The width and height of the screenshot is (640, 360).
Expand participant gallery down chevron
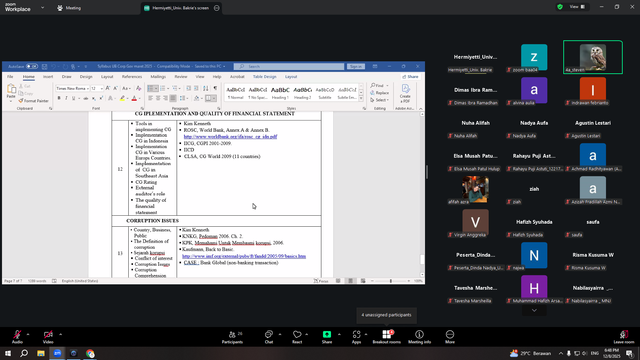coord(534,310)
